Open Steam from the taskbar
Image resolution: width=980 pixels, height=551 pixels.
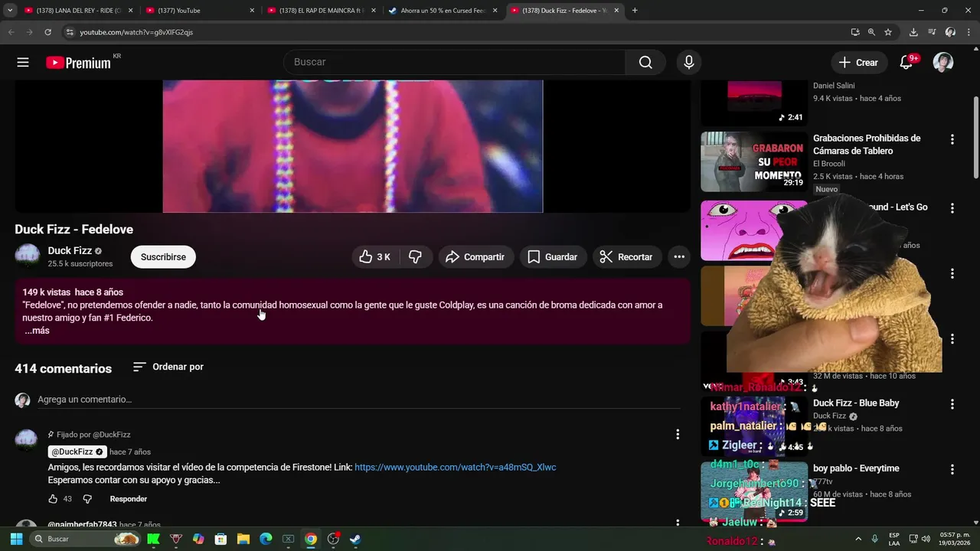pyautogui.click(x=355, y=539)
